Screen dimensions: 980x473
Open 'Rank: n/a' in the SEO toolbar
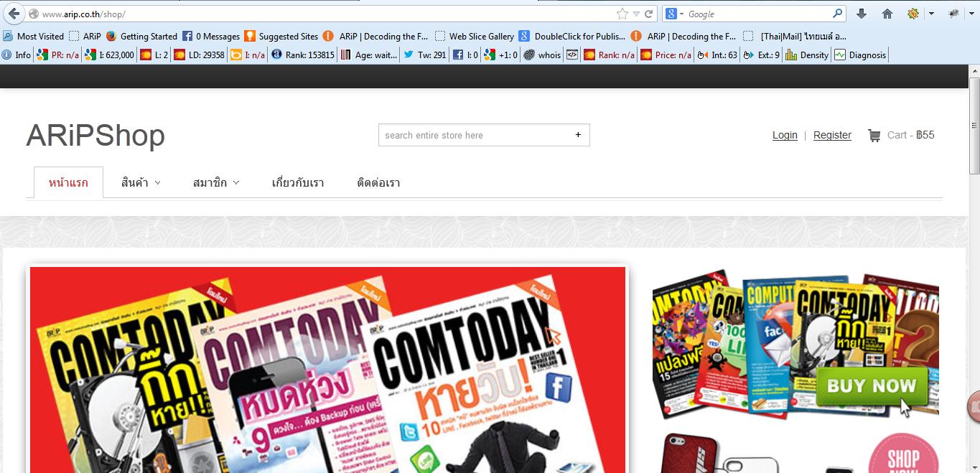pos(610,55)
